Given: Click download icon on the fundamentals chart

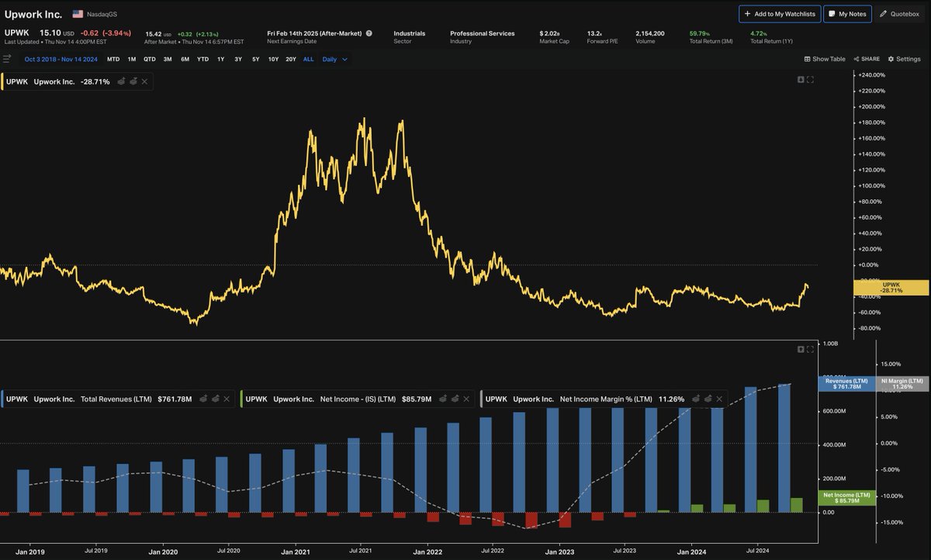Looking at the screenshot, I should pos(801,350).
